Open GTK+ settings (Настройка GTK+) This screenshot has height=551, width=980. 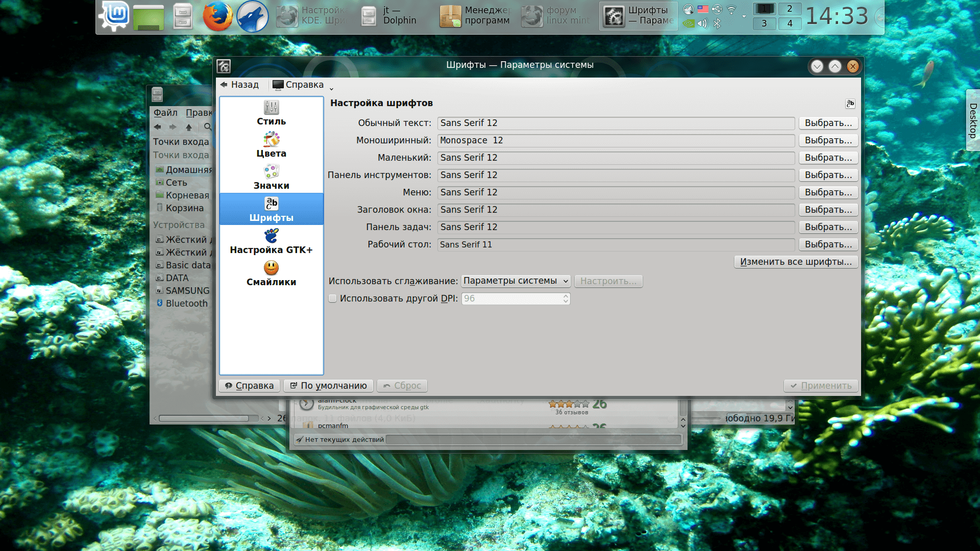click(x=271, y=241)
